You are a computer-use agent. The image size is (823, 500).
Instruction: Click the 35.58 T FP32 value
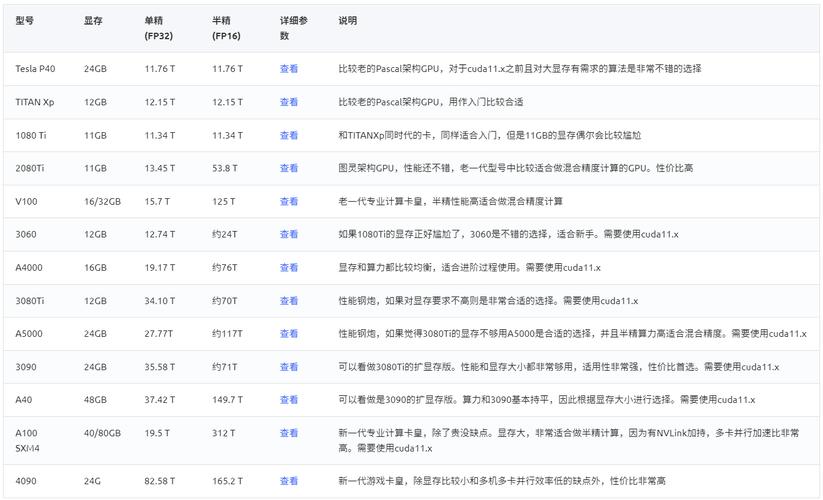click(160, 367)
